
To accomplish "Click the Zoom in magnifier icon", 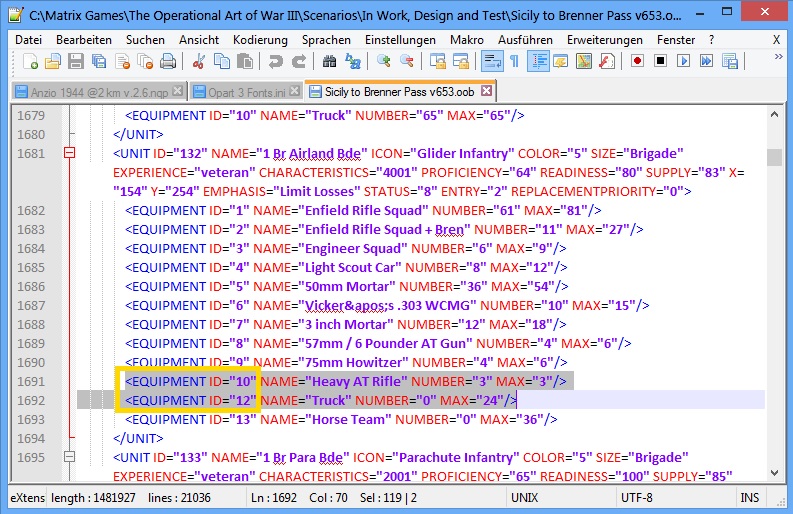I will [385, 62].
